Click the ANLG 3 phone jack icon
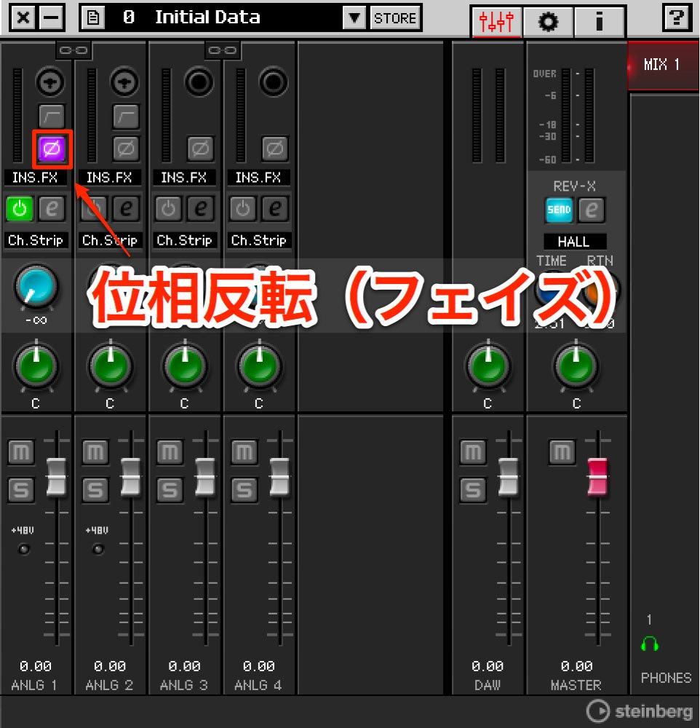The image size is (700, 728). click(x=199, y=82)
